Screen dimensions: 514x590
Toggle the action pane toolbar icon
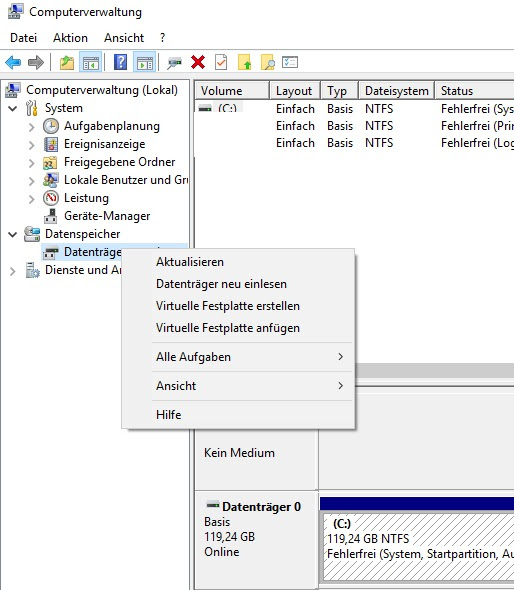145,62
